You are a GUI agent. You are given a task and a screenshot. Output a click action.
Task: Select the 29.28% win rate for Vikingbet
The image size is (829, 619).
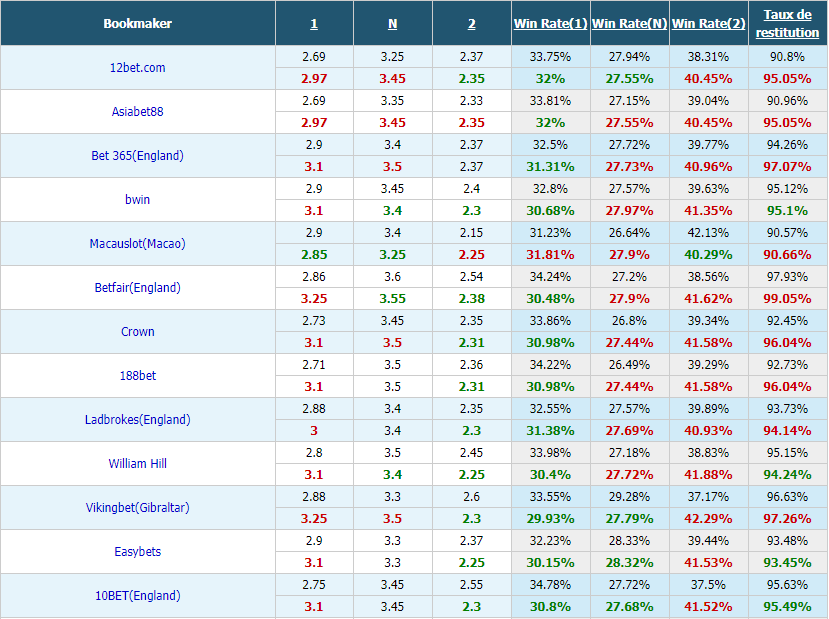tap(630, 496)
